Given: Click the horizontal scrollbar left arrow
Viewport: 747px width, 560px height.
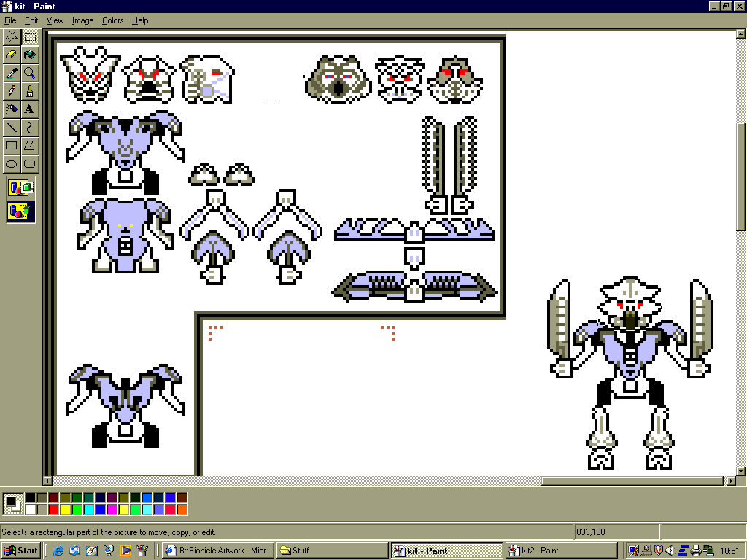Looking at the screenshot, I should tap(47, 481).
